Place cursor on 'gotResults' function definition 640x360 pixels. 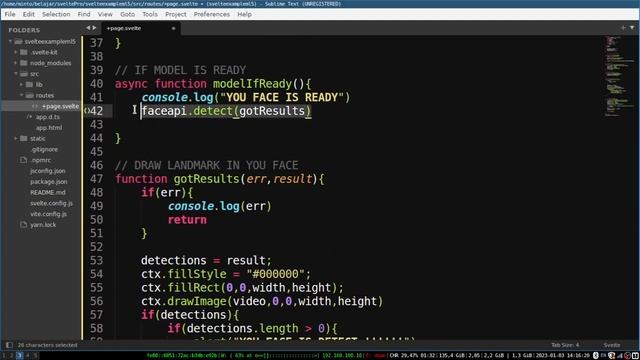206,179
